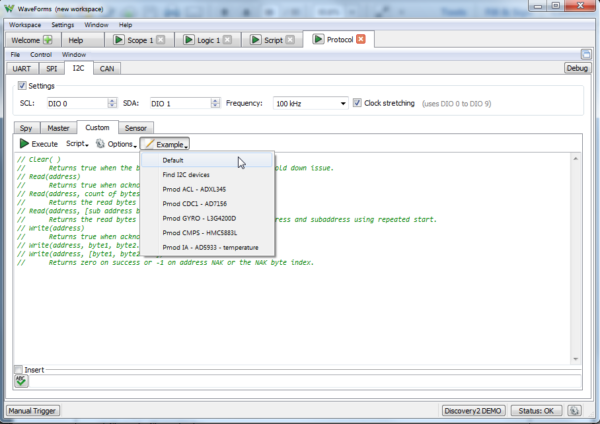Switch to the Spy tab
Screen dimensions: 600x424
click(x=26, y=128)
